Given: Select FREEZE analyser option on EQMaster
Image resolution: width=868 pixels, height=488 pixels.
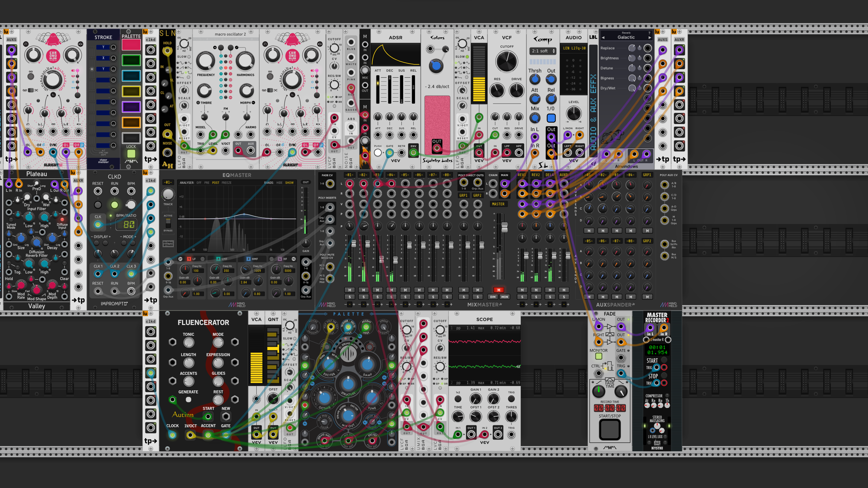Looking at the screenshot, I should (x=226, y=183).
